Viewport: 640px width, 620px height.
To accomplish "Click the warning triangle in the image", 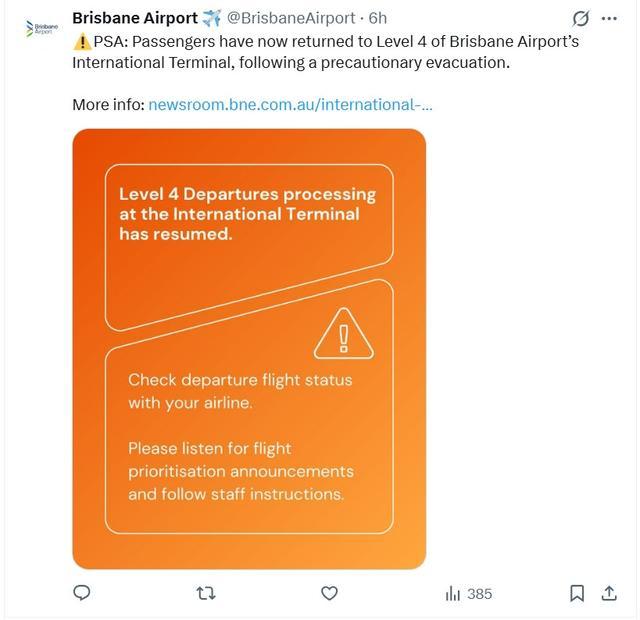I will pyautogui.click(x=344, y=334).
